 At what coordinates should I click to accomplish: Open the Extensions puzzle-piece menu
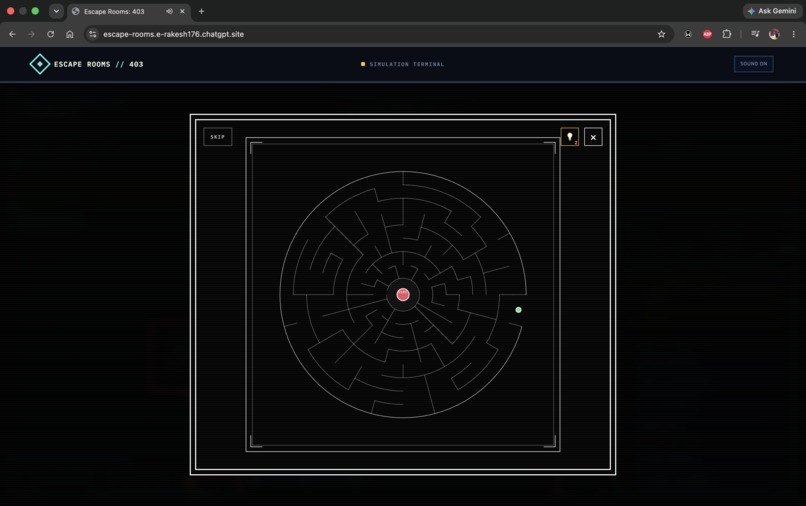727,34
